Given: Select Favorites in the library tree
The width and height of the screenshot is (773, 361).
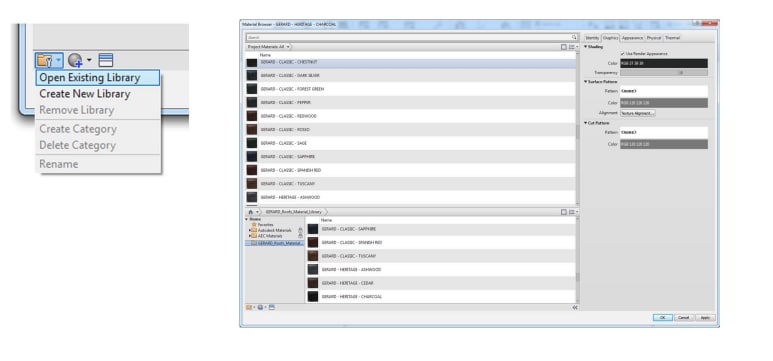Looking at the screenshot, I should pos(265,224).
